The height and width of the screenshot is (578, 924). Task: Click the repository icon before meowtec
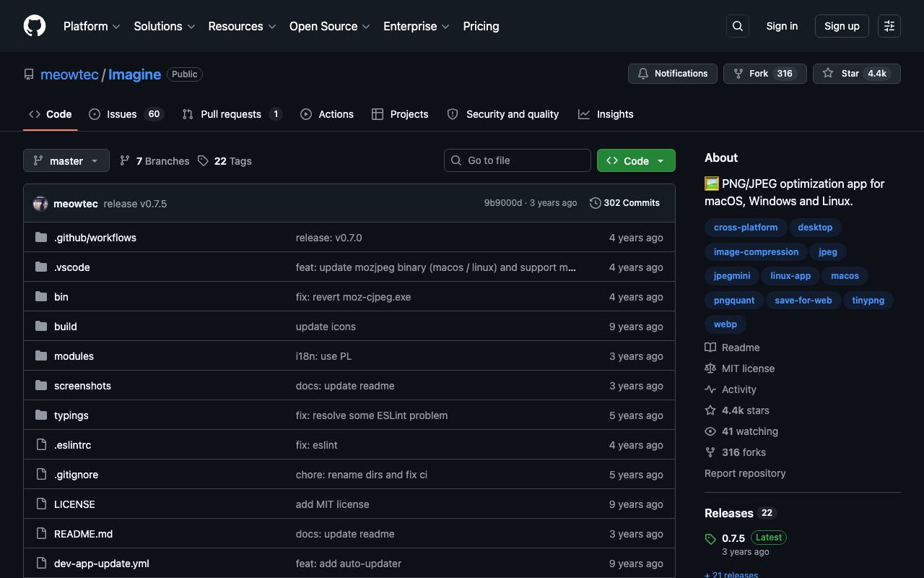tap(29, 74)
